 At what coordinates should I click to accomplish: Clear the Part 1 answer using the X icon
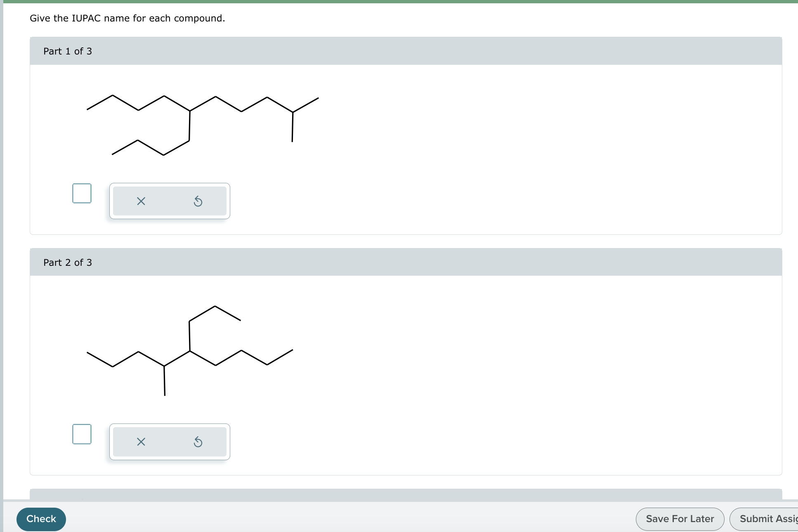click(x=141, y=201)
